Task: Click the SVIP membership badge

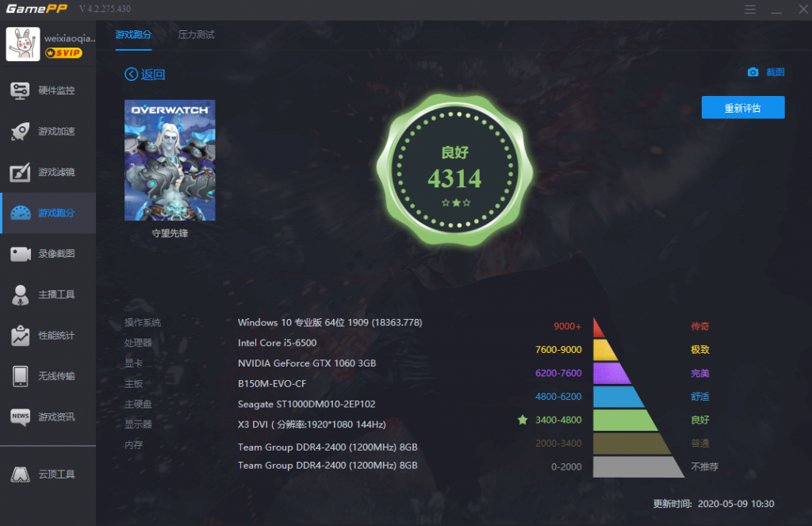Action: tap(63, 53)
